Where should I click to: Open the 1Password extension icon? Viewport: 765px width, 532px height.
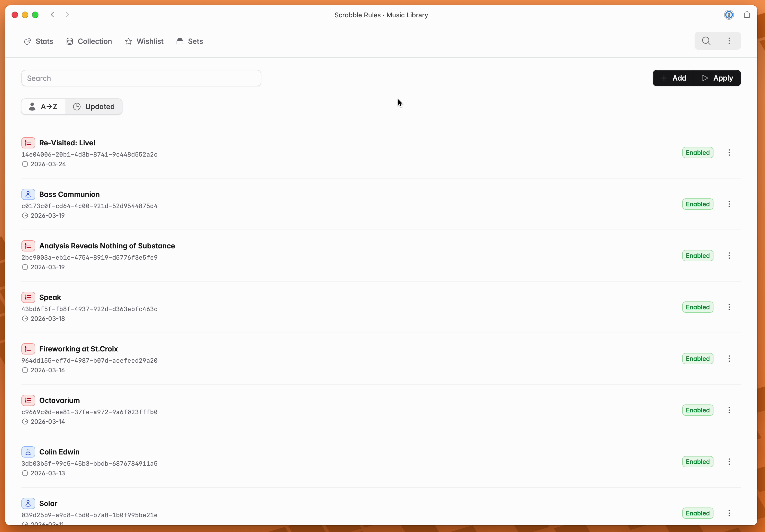(729, 15)
